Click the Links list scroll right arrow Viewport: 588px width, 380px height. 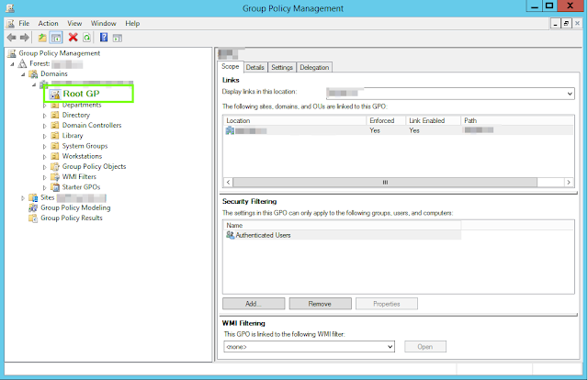[x=569, y=182]
